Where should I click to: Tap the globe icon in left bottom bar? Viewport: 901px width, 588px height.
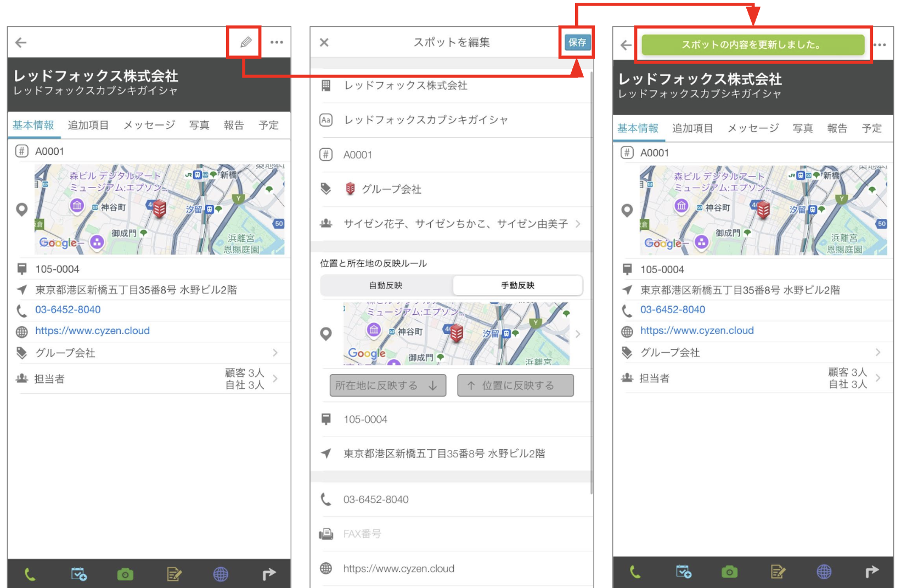click(x=221, y=574)
